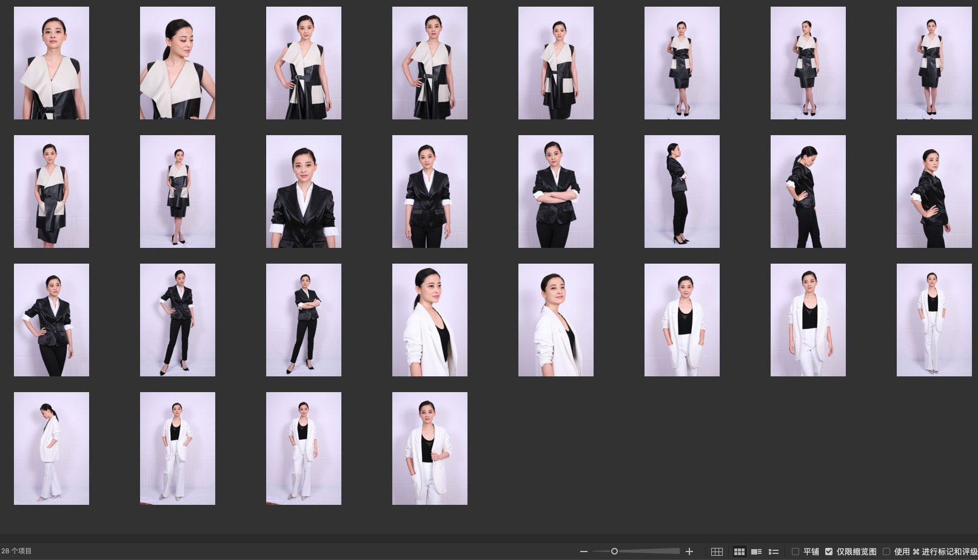Viewport: 978px width, 560px height.
Task: Enable the 使用 ⌘ 进行标记和评级 checkbox
Action: point(886,552)
